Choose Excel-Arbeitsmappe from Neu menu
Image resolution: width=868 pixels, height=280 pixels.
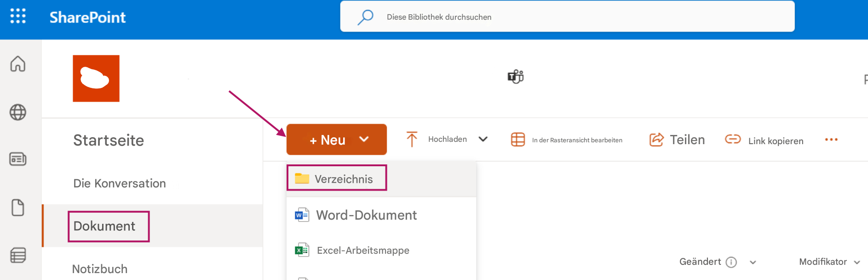pos(381,251)
